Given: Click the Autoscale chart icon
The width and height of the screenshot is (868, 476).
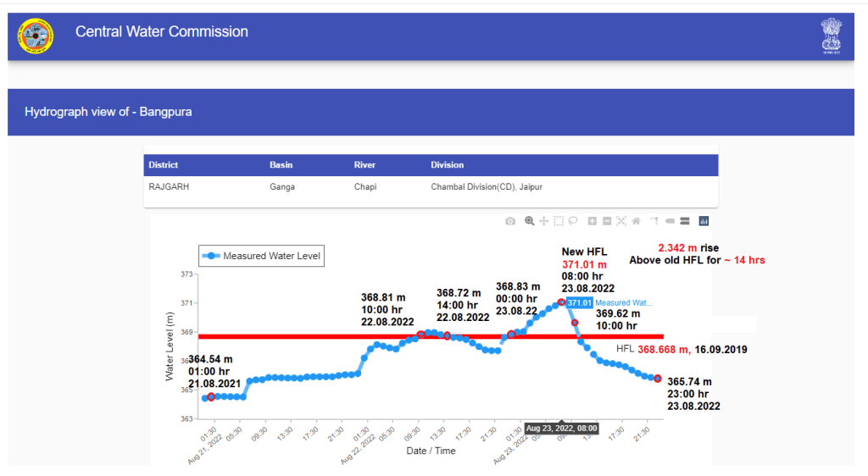Looking at the screenshot, I should (x=621, y=221).
